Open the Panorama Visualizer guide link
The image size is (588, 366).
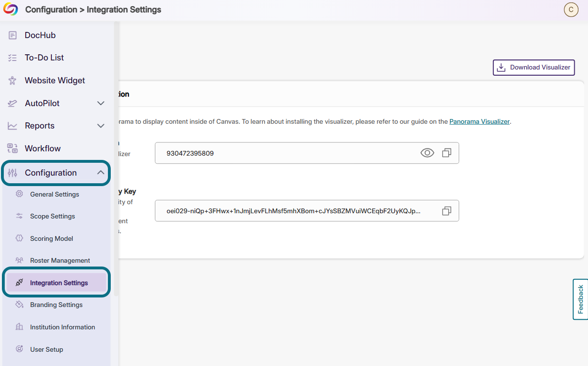tap(480, 121)
